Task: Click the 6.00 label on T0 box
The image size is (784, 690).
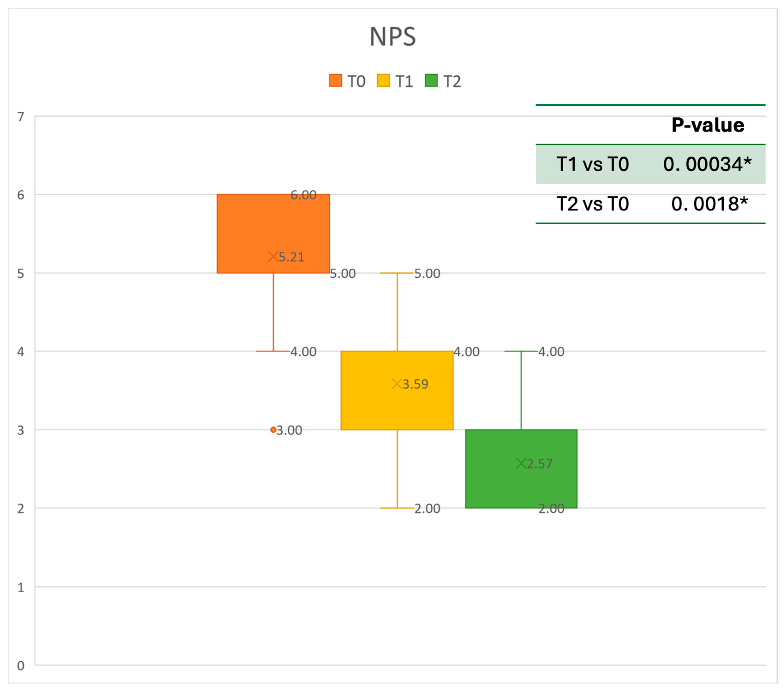Action: (303, 195)
